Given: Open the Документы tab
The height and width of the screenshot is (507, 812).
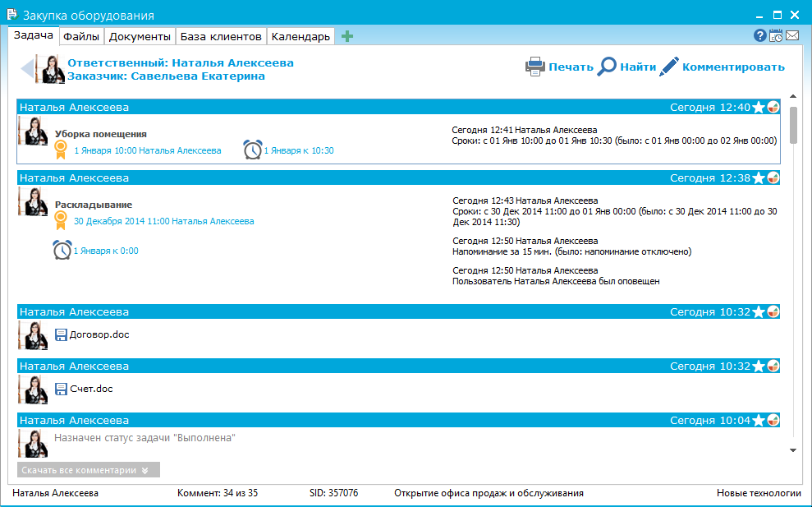Looking at the screenshot, I should pyautogui.click(x=140, y=36).
